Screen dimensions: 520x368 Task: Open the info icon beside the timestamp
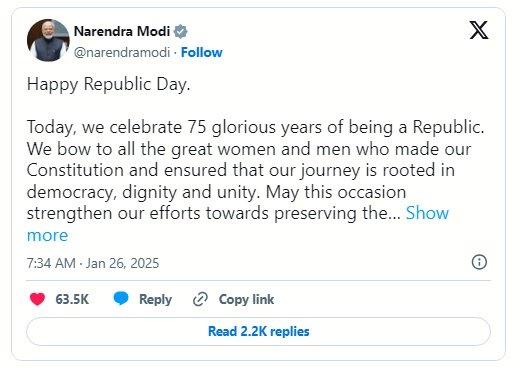479,262
